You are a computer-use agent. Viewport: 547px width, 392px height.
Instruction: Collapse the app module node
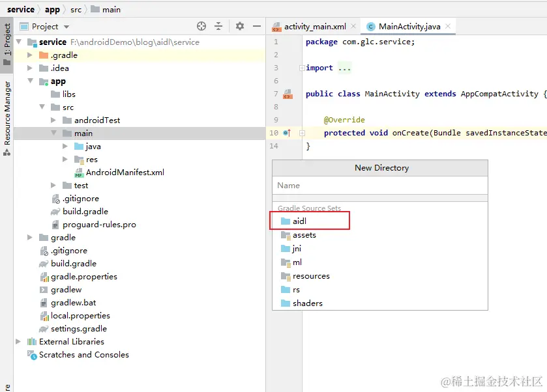[x=31, y=81]
